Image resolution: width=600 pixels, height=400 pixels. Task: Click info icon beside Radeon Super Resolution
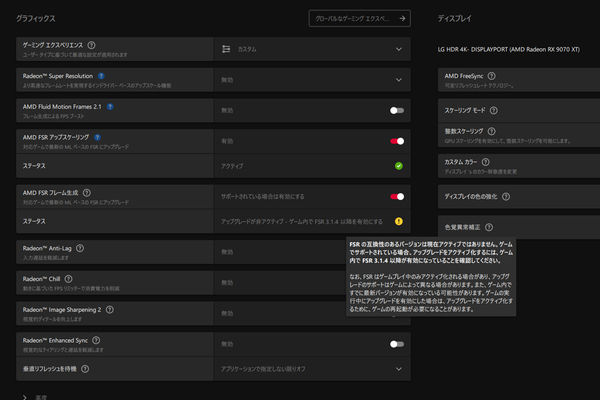[108, 74]
